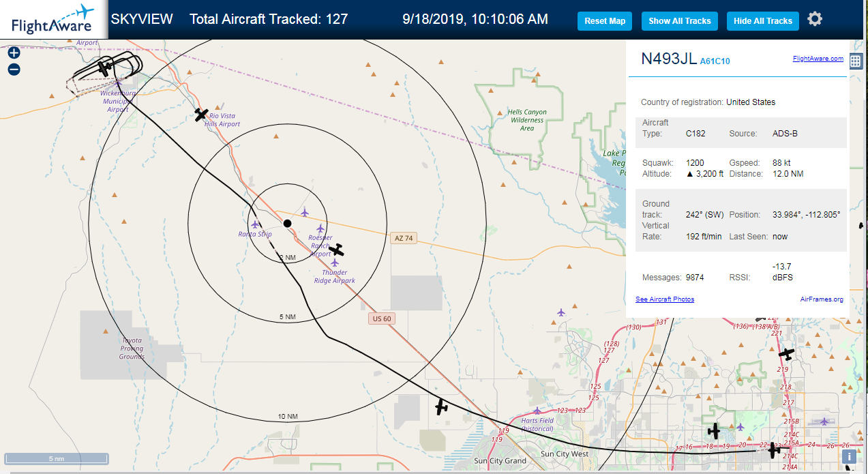The width and height of the screenshot is (868, 474).
Task: Click the 5 nm map scale bar
Action: point(57,459)
